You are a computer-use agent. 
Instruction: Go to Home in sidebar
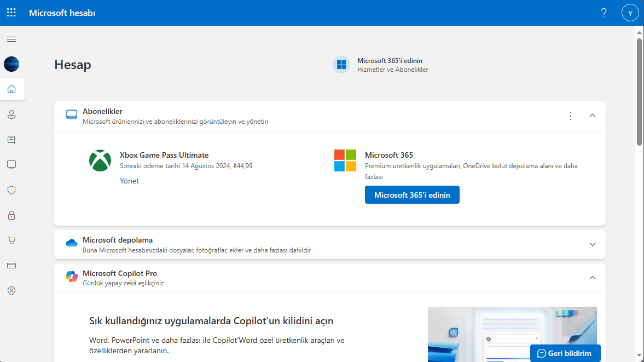pos(11,89)
